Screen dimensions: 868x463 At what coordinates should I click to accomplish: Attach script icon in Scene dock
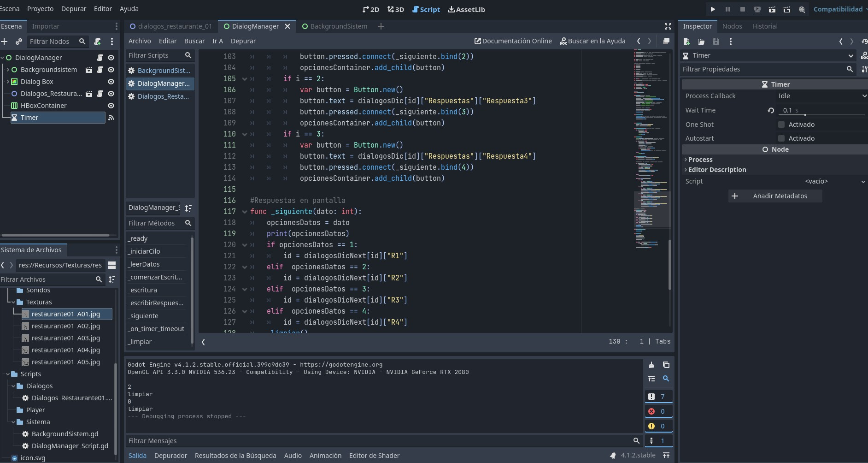tap(98, 42)
